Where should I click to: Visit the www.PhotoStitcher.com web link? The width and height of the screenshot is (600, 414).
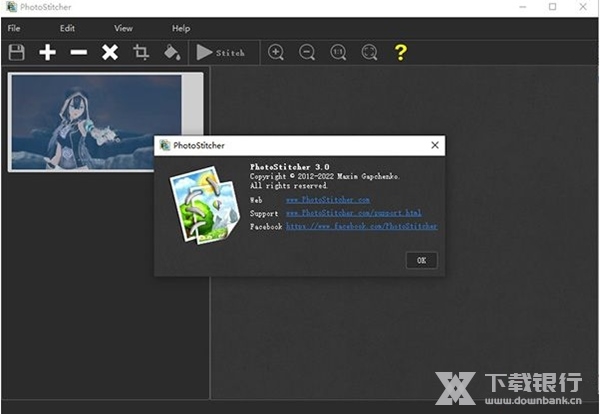click(x=327, y=200)
